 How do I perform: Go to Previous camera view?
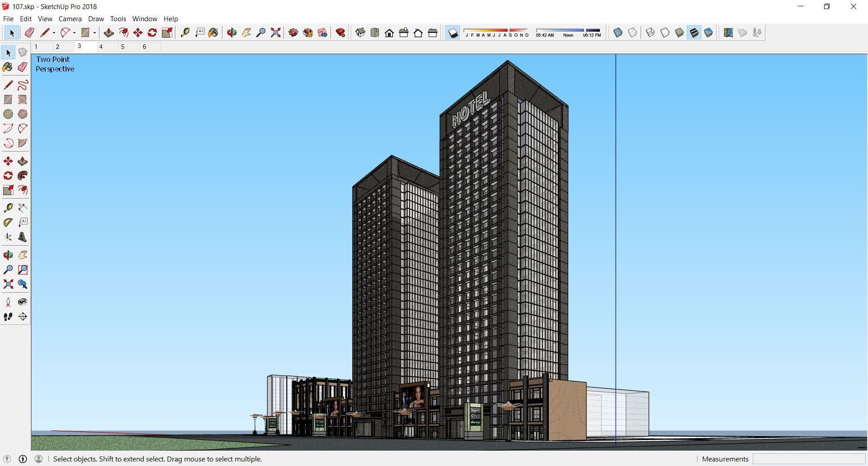pos(23,284)
